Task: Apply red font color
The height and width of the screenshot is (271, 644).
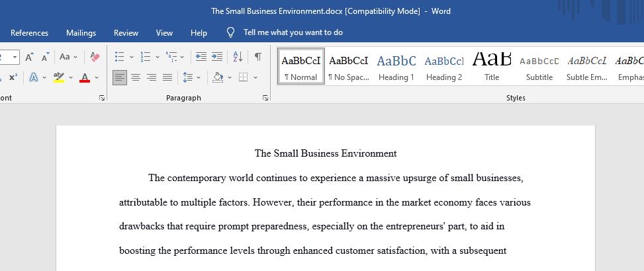Action: (x=85, y=77)
